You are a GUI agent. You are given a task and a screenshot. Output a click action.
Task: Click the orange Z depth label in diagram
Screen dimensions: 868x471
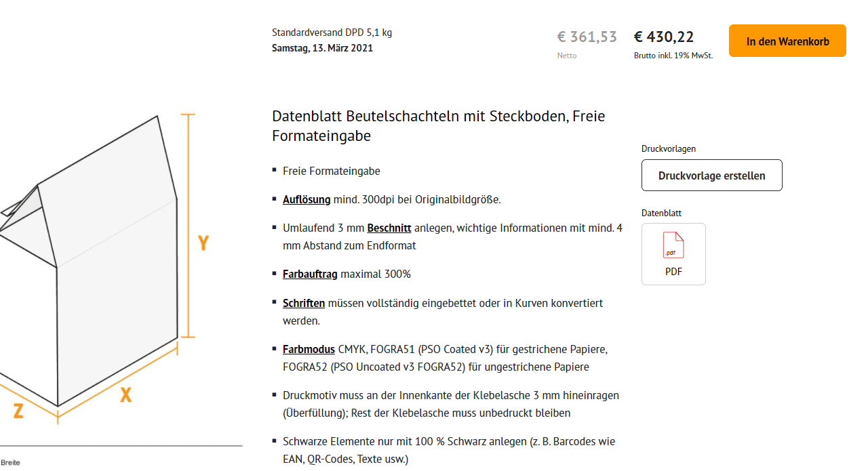pos(18,410)
